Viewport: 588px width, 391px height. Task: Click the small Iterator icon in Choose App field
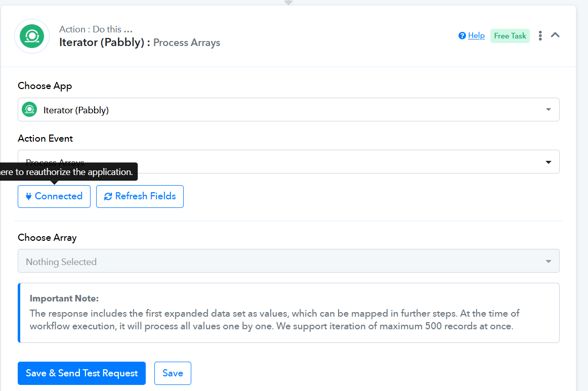pos(30,109)
